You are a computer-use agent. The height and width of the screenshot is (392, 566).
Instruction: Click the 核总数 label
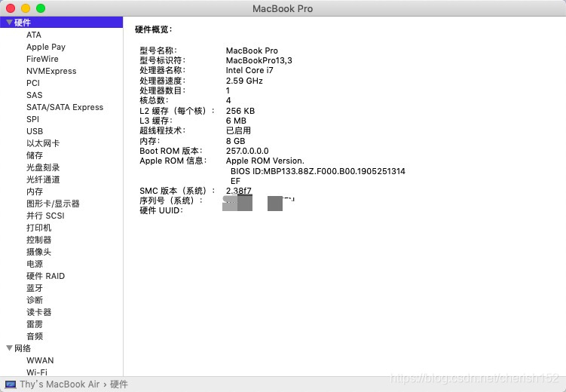154,100
